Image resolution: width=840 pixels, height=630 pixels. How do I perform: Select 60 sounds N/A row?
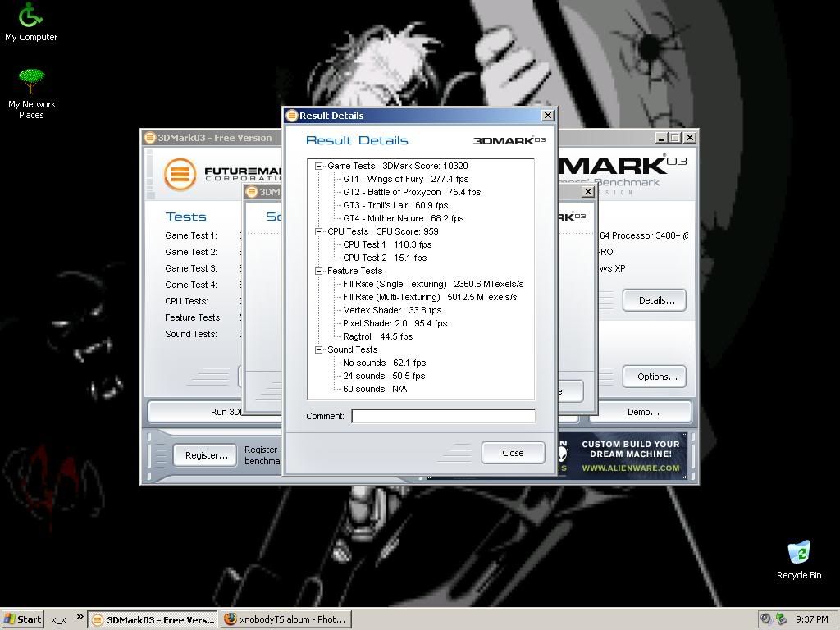374,389
